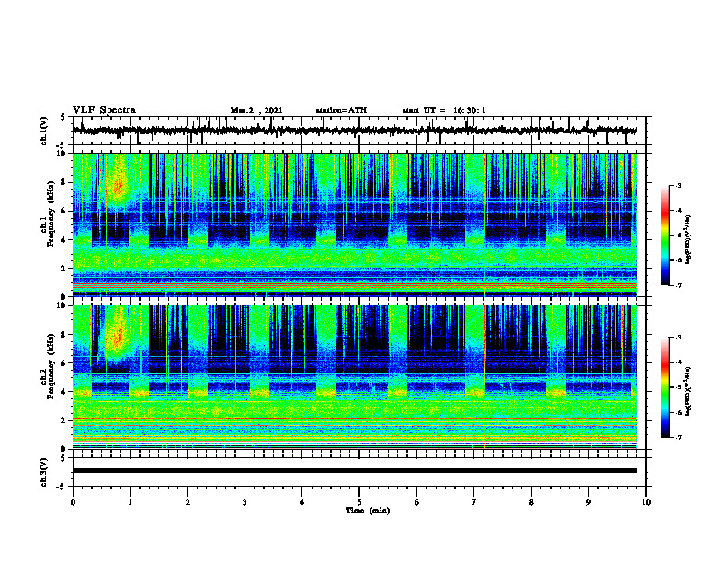The width and height of the screenshot is (728, 563).
Task: Click the ch.1 voltage waveform trace
Action: coord(355,131)
